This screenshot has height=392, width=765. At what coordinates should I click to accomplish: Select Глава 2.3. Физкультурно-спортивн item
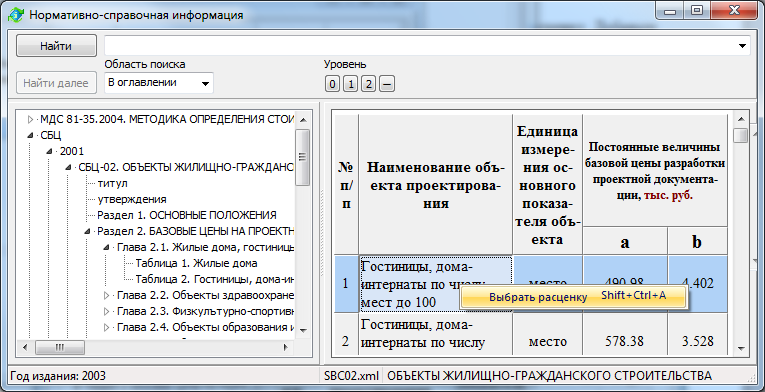(205, 311)
